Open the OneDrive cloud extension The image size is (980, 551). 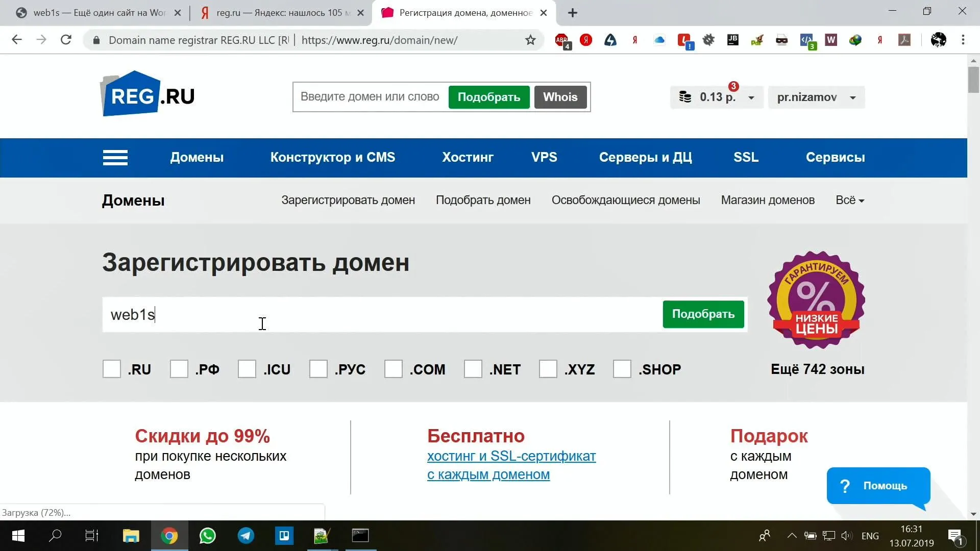click(659, 40)
